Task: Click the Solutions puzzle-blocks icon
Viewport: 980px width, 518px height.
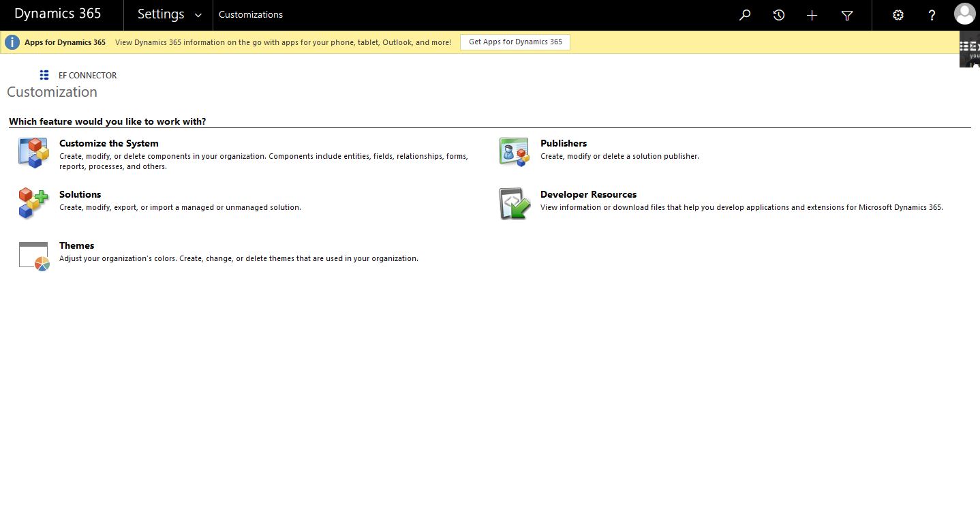Action: click(33, 203)
